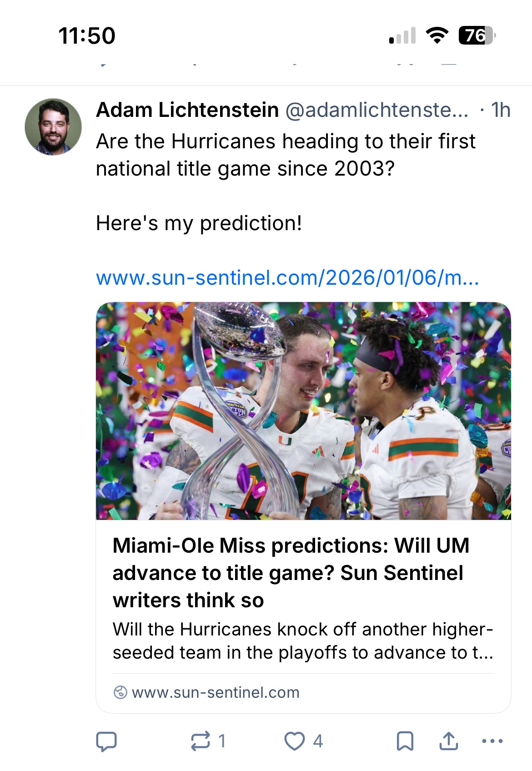The width and height of the screenshot is (532, 771).
Task: Tap the share upload icon
Action: [448, 741]
